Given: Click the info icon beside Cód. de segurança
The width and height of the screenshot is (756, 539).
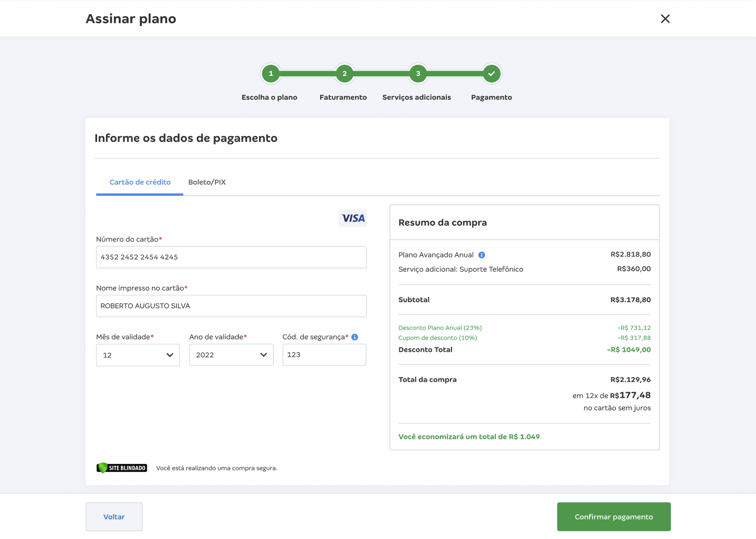Looking at the screenshot, I should (x=355, y=337).
